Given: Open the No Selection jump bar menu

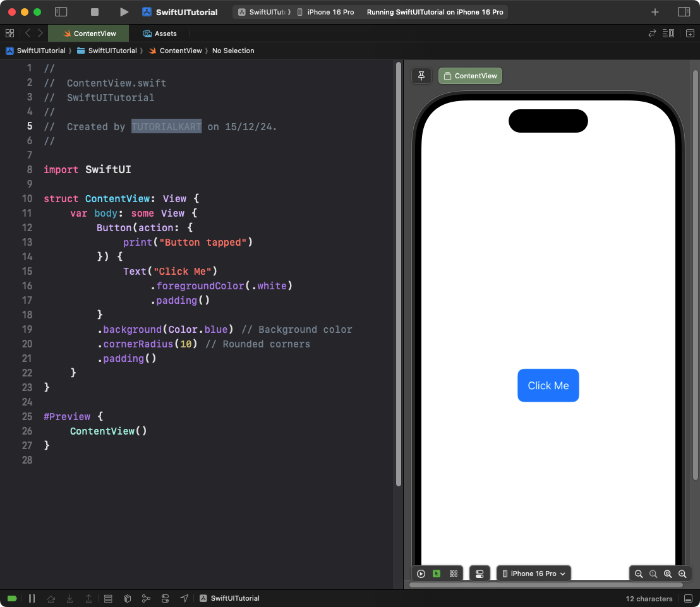Looking at the screenshot, I should 233,51.
